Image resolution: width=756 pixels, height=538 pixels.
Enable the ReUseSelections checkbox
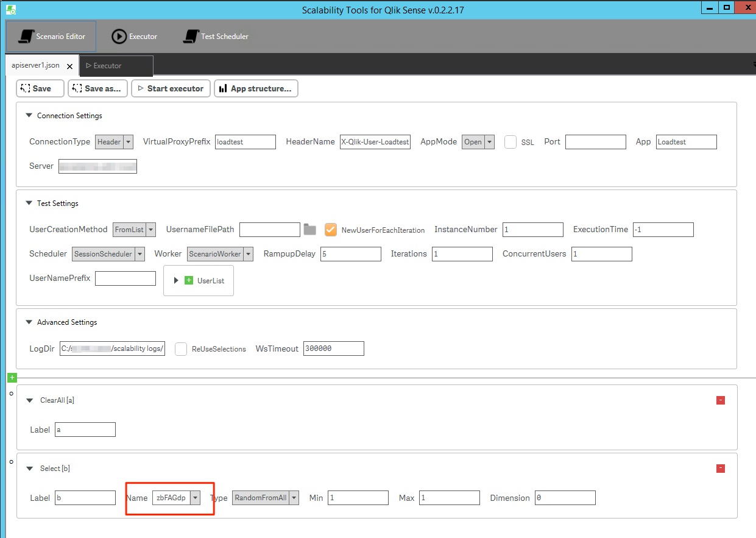point(181,349)
